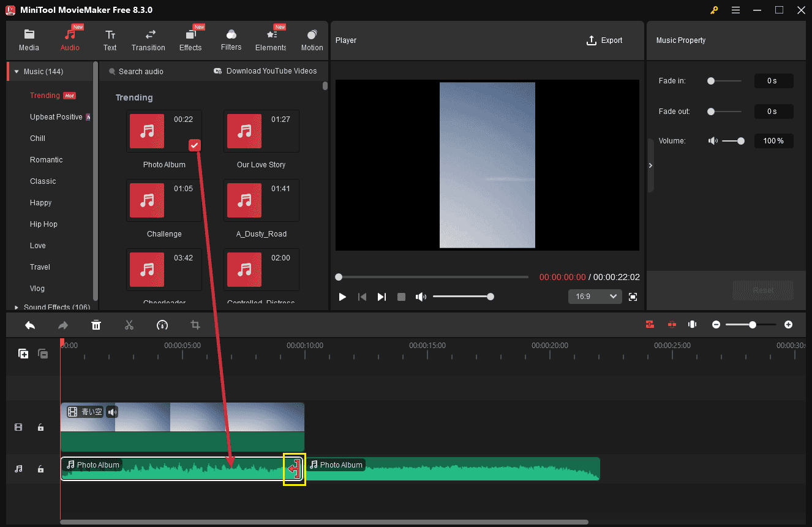Open the Elements tab
This screenshot has height=527, width=812.
[271, 40]
